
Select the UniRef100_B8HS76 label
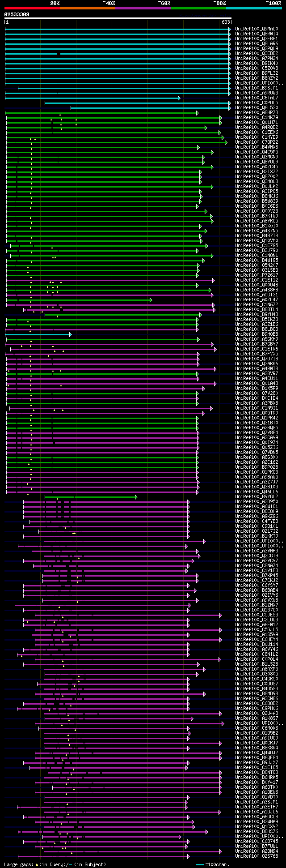click(x=257, y=832)
